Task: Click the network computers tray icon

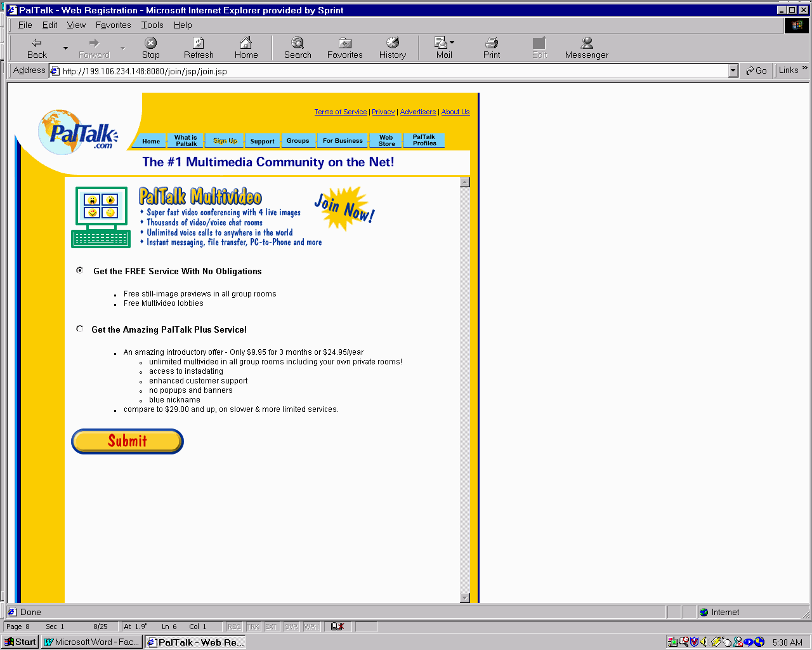Action: coord(672,642)
